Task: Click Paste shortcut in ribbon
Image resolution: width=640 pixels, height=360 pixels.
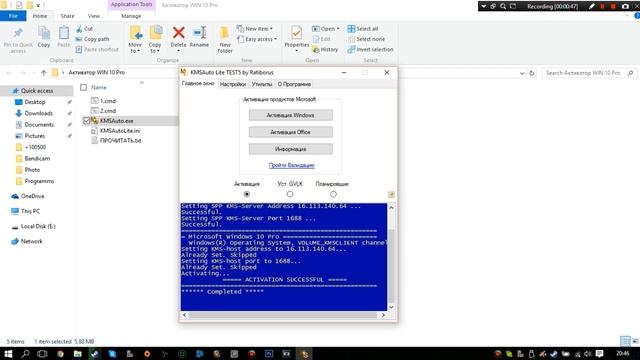Action: point(97,49)
